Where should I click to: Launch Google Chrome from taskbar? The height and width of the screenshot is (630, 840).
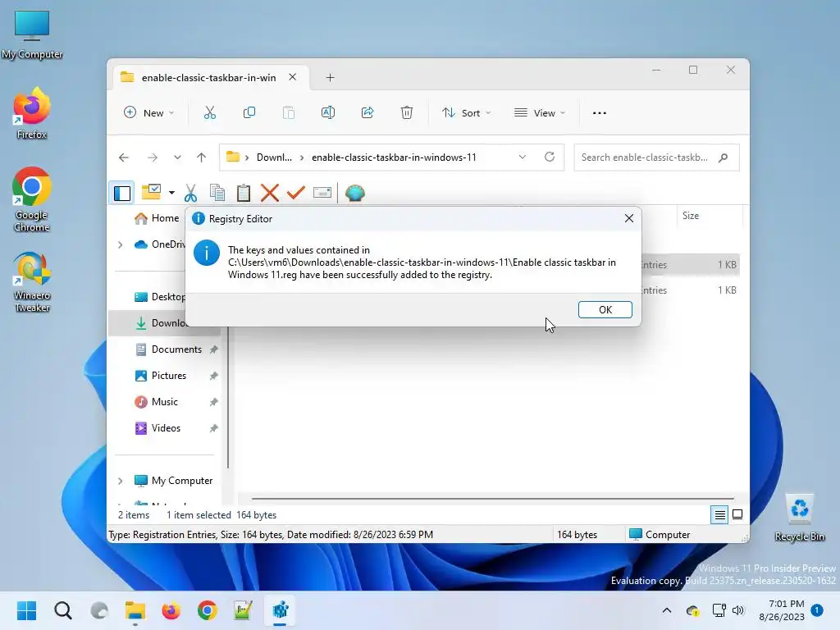coord(208,610)
